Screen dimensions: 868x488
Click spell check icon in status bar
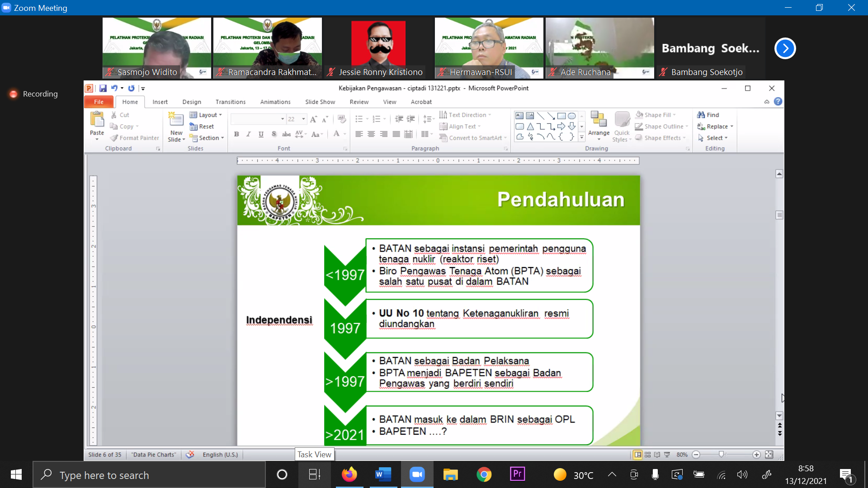[x=190, y=455]
